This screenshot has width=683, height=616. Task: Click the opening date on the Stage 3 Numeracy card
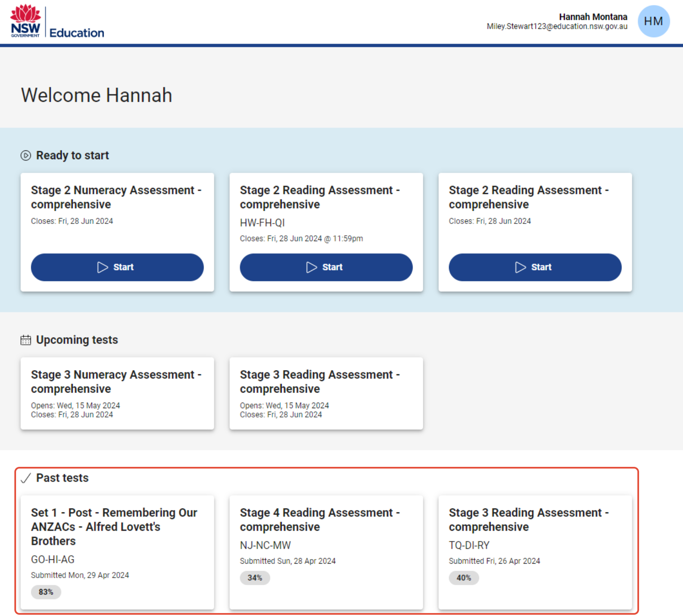coord(76,406)
